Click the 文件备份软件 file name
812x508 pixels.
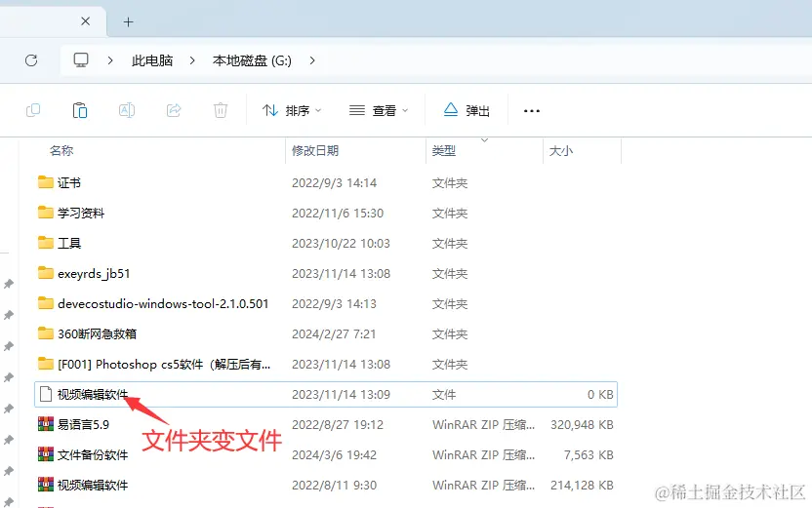click(93, 455)
